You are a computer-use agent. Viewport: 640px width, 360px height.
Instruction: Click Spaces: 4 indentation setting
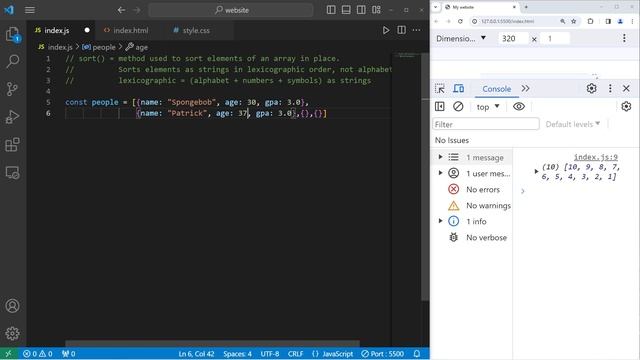point(237,353)
